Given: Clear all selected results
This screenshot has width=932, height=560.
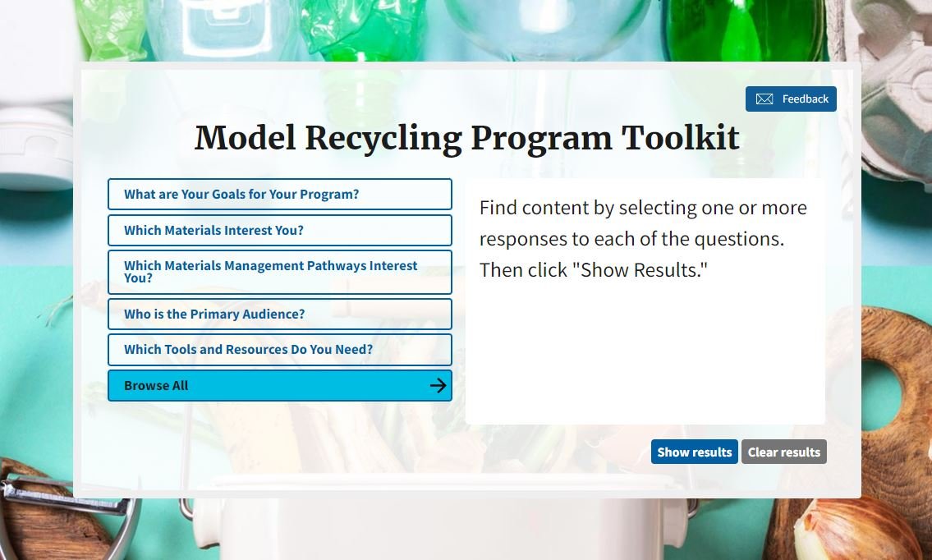Looking at the screenshot, I should click(x=783, y=452).
